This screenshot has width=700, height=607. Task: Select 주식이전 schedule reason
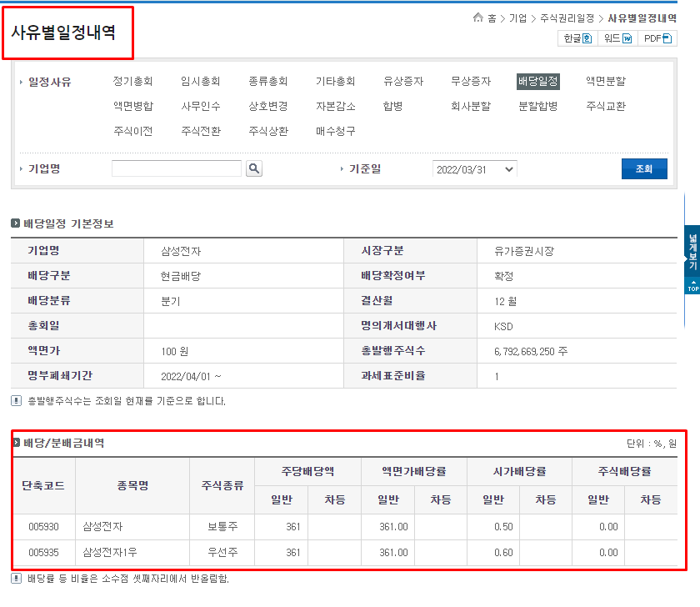click(x=132, y=131)
